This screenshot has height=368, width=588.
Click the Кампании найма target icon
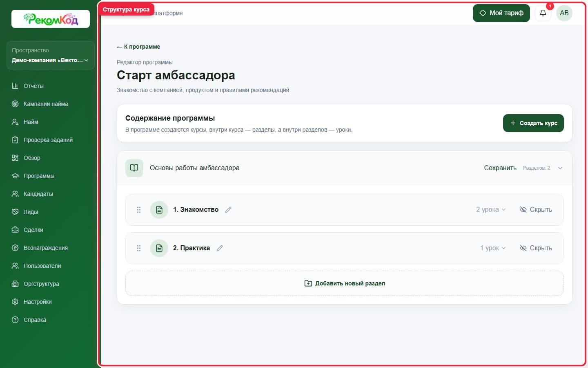15,104
